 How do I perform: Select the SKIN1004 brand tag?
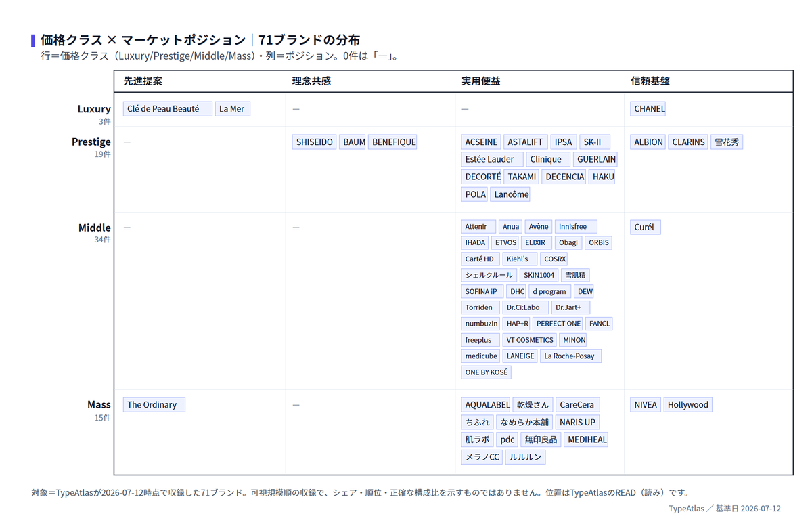(539, 275)
